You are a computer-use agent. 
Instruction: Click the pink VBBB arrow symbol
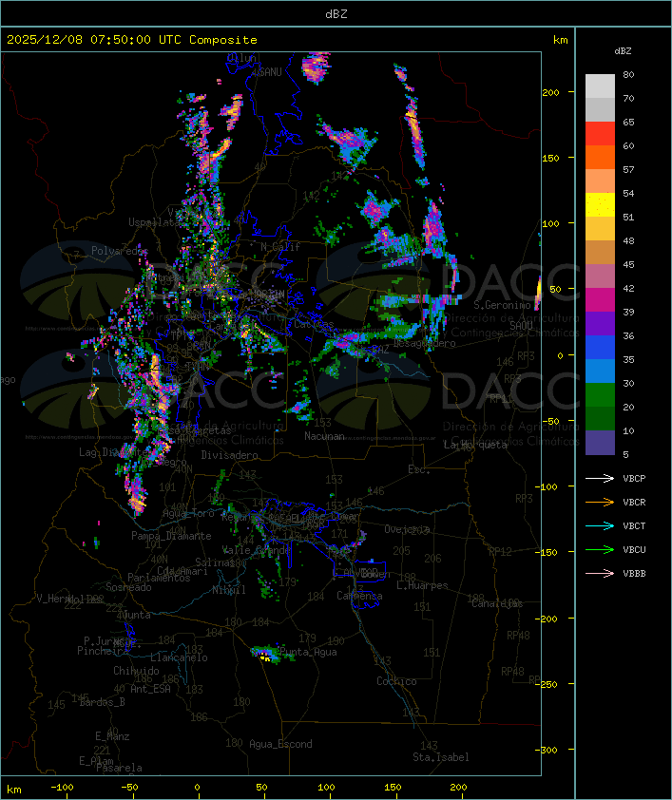pos(600,573)
